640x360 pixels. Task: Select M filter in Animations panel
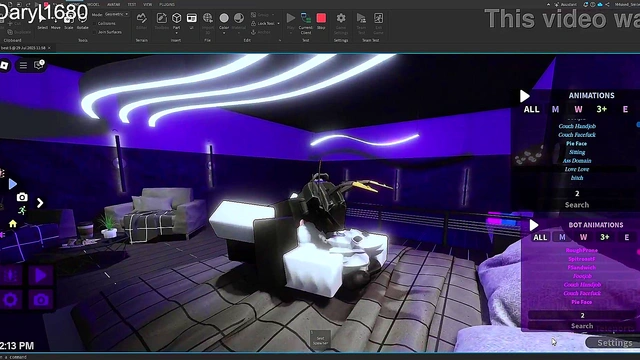point(556,109)
